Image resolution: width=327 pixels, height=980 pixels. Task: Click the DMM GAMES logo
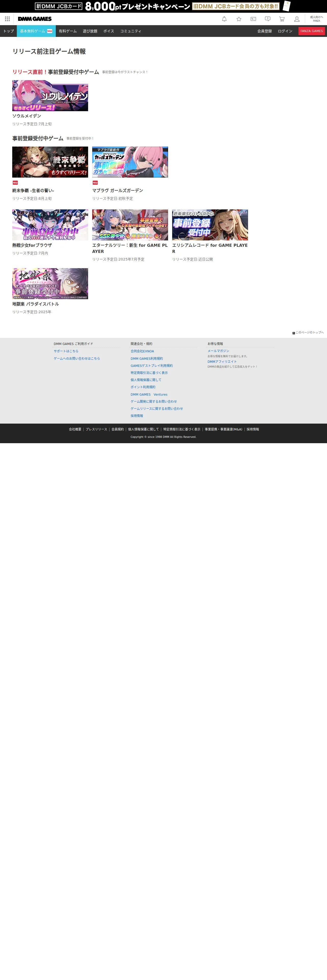tap(35, 19)
